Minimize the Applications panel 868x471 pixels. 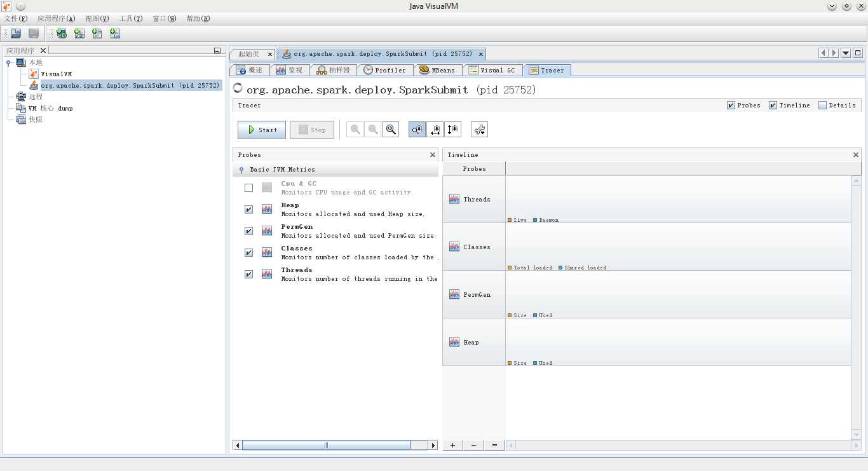(x=217, y=51)
